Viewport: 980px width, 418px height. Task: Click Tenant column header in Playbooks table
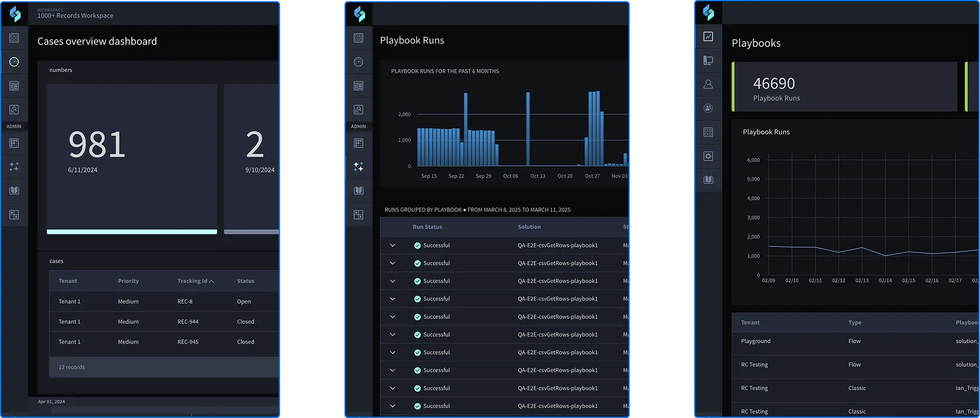click(750, 322)
